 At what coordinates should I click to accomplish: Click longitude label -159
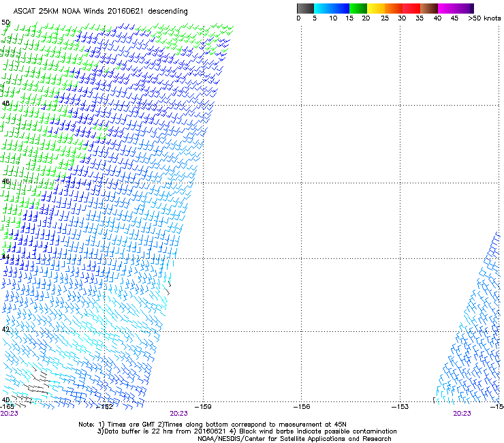click(x=203, y=407)
